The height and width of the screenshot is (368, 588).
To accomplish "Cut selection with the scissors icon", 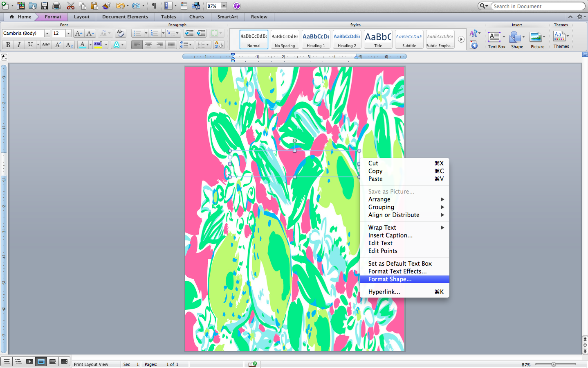I will pos(71,6).
